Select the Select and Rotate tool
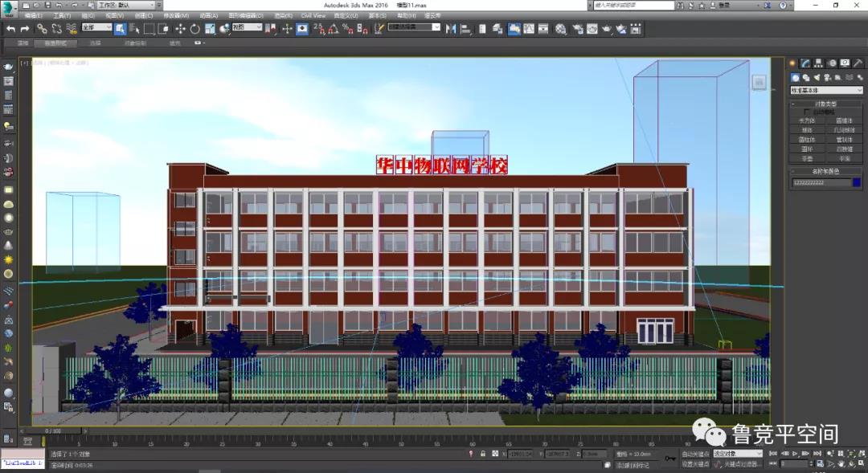This screenshot has height=473, width=868. (x=194, y=29)
